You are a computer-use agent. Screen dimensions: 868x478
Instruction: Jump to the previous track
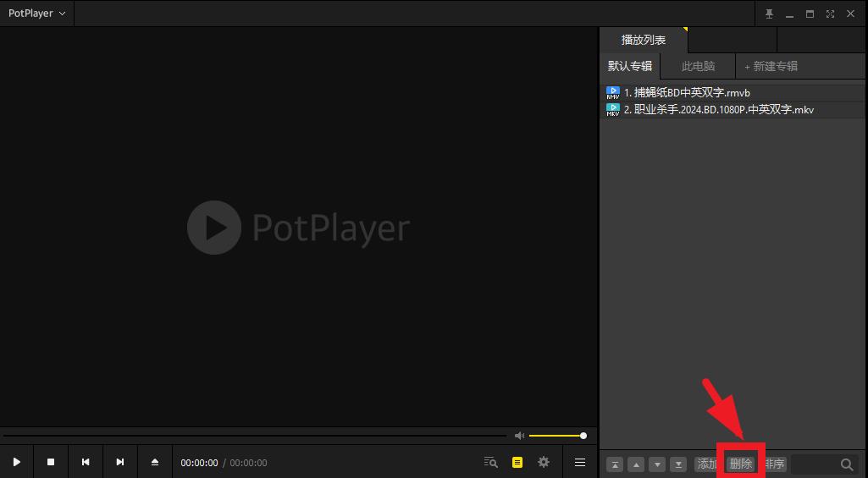point(86,462)
